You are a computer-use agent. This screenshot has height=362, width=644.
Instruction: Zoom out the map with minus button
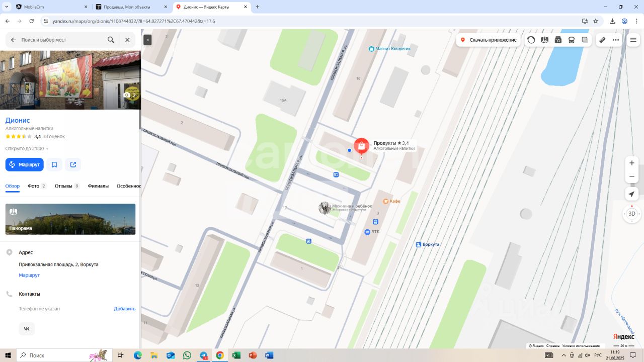632,176
